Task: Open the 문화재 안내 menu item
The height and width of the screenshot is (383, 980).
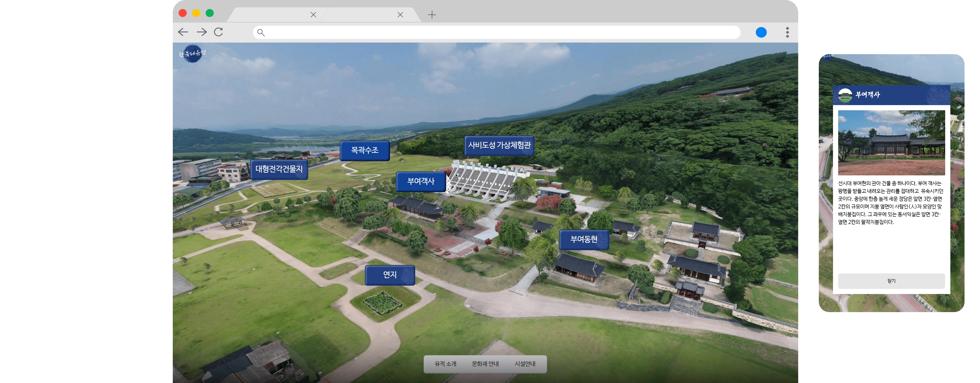Action: point(485,364)
